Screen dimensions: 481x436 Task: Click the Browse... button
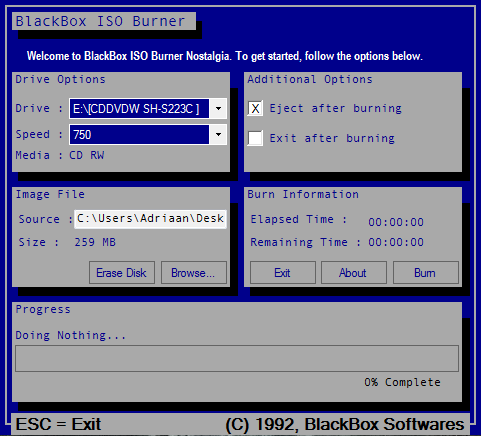coord(194,273)
